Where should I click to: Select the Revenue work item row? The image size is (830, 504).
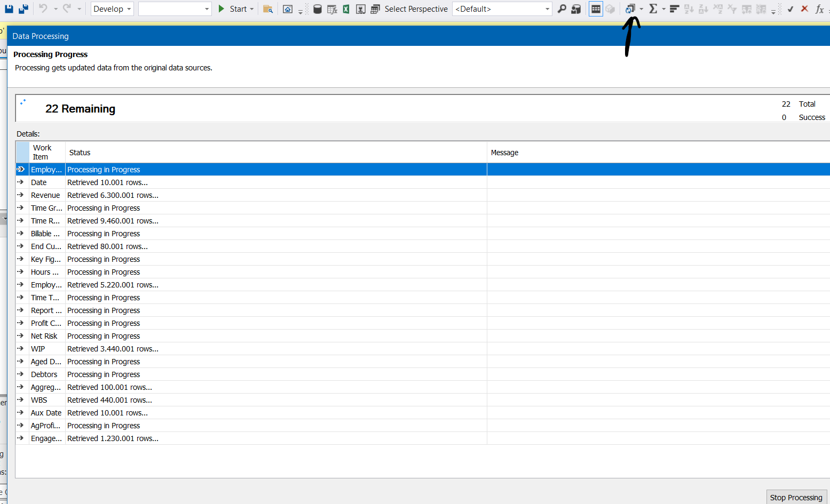click(423, 195)
